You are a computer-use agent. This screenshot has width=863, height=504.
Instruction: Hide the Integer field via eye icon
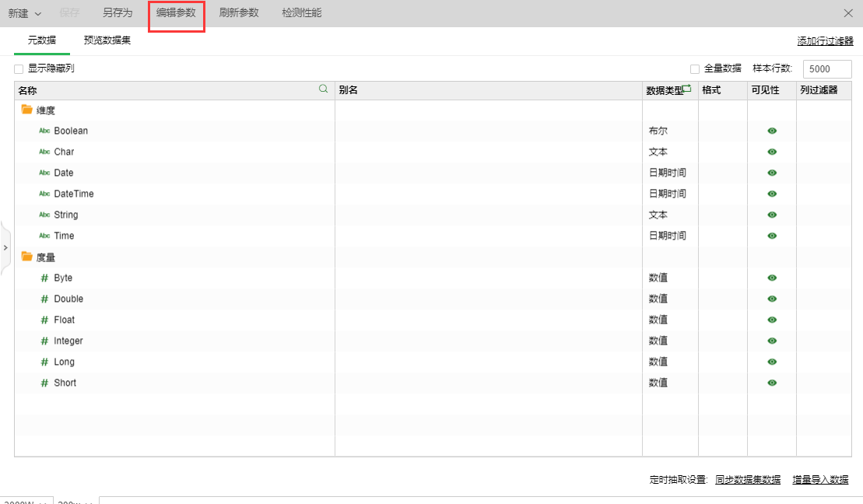tap(772, 341)
